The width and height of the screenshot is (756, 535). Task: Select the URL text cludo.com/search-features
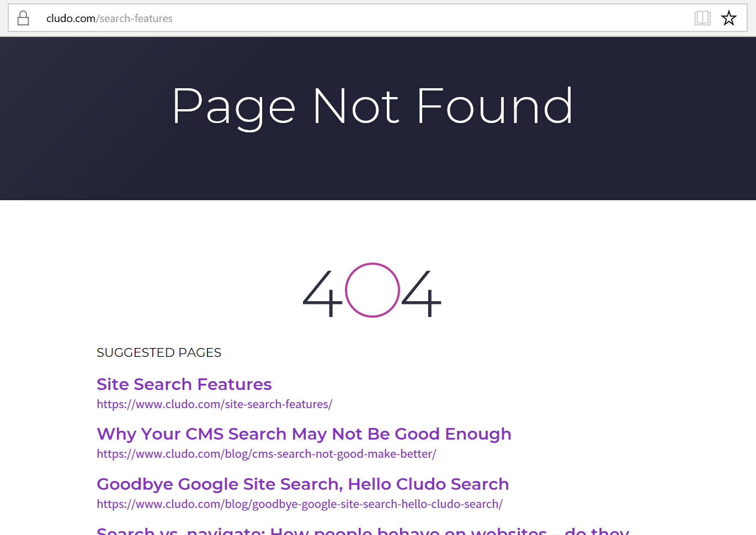109,18
